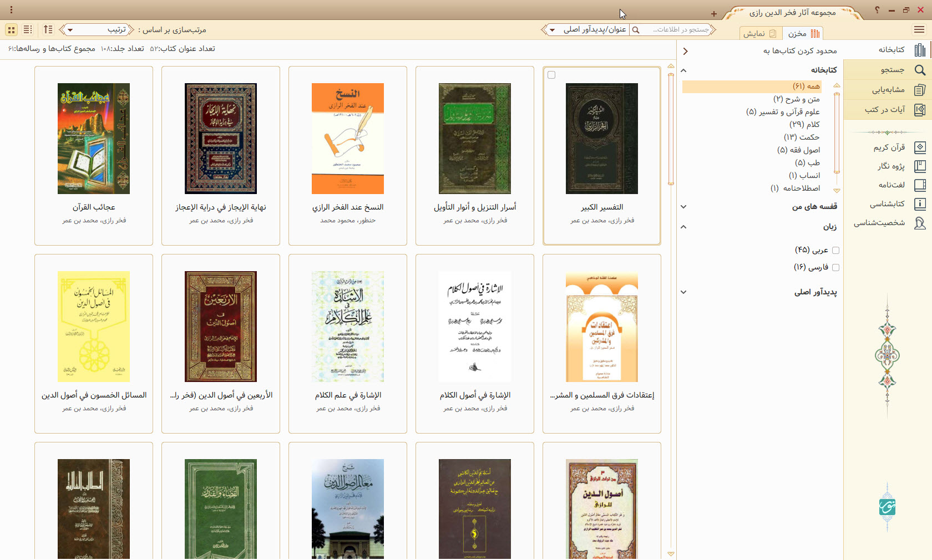Switch to grid thumbnail view
Image resolution: width=932 pixels, height=560 pixels.
pos(11,29)
